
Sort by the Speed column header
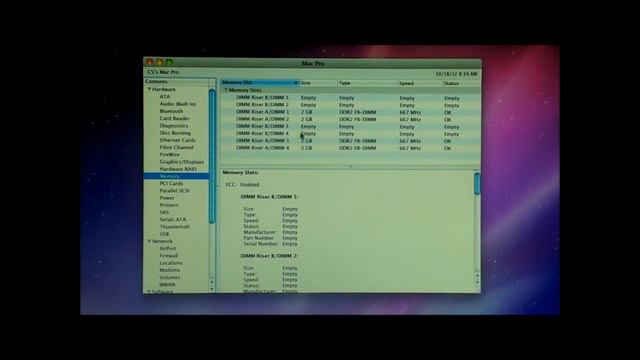click(x=420, y=83)
